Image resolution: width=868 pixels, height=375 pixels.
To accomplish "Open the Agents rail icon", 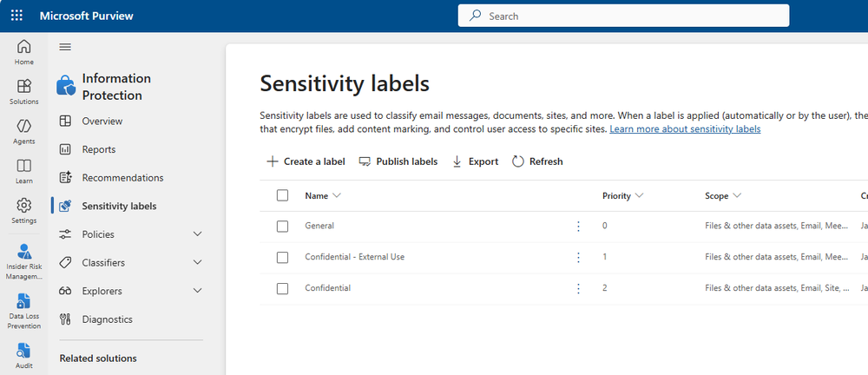I will tap(24, 131).
